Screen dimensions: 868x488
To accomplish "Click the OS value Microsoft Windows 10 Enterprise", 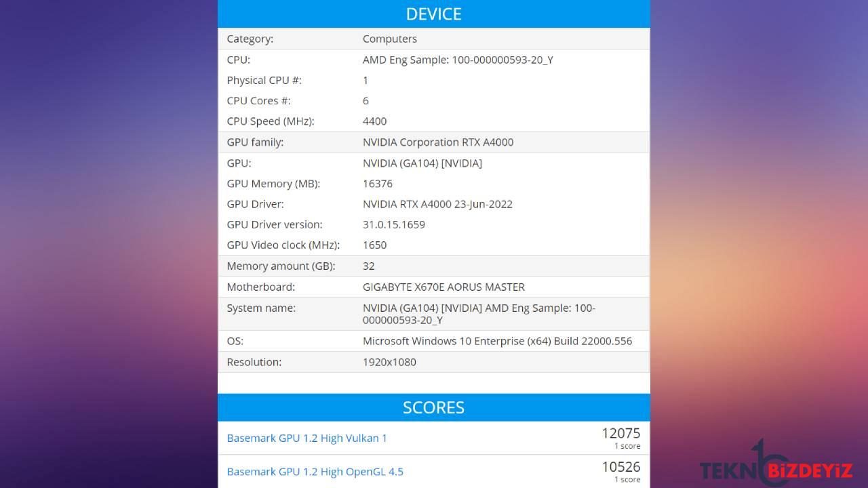I will (x=497, y=341).
